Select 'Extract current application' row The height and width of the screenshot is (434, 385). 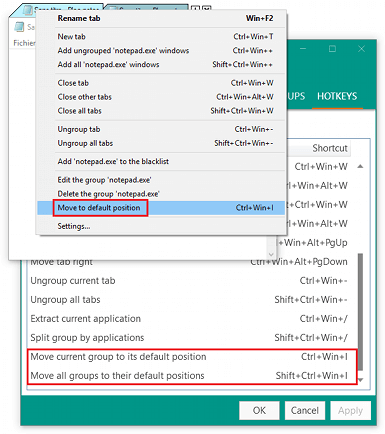coord(190,319)
